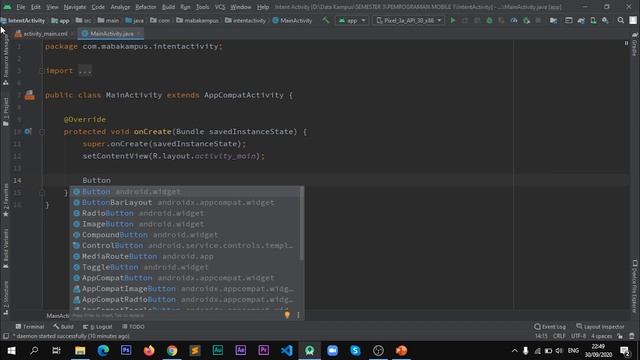Start debugging with the Debug app bug icon
640x360 pixels.
(x=489, y=20)
